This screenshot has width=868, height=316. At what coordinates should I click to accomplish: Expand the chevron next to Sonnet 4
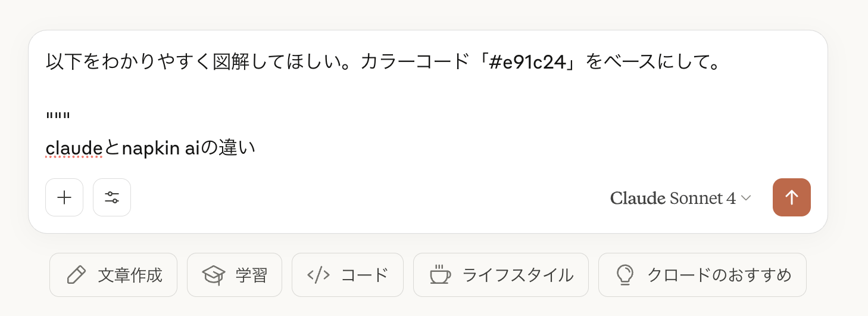(x=746, y=199)
